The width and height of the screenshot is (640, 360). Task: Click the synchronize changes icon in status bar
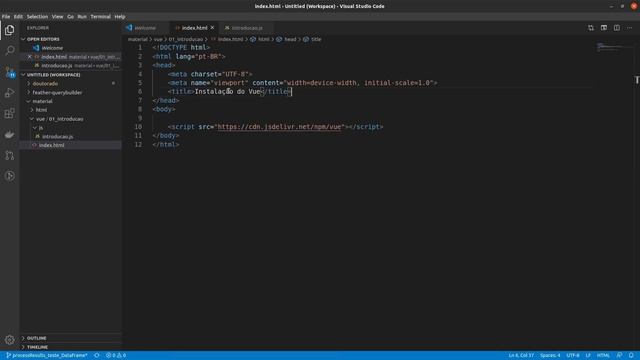97,356
